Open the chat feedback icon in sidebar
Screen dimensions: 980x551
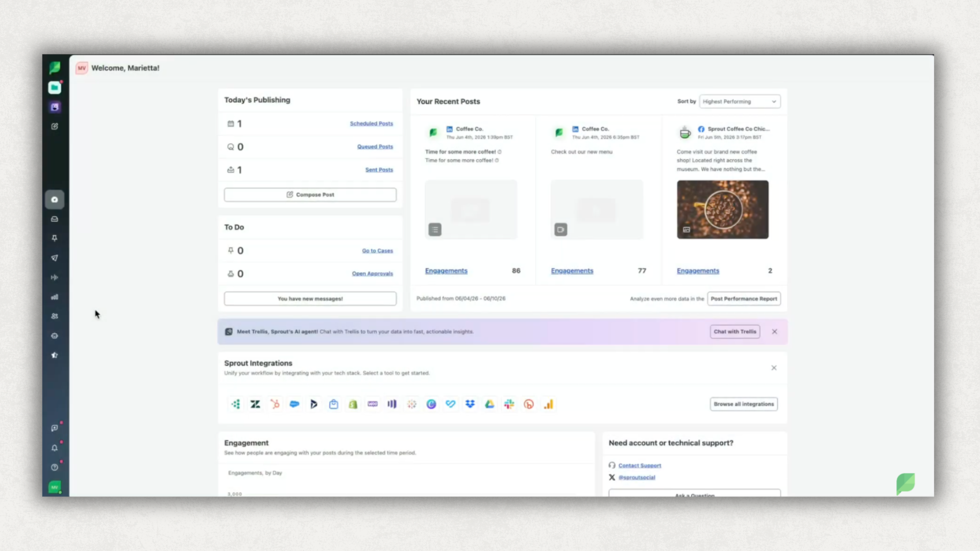[x=55, y=428]
